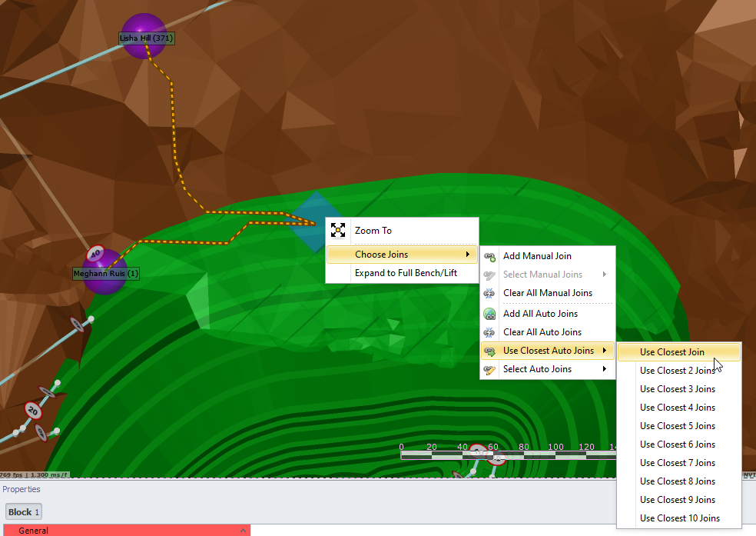This screenshot has width=756, height=536.
Task: Click the 40 speed limit sign
Action: pos(95,253)
